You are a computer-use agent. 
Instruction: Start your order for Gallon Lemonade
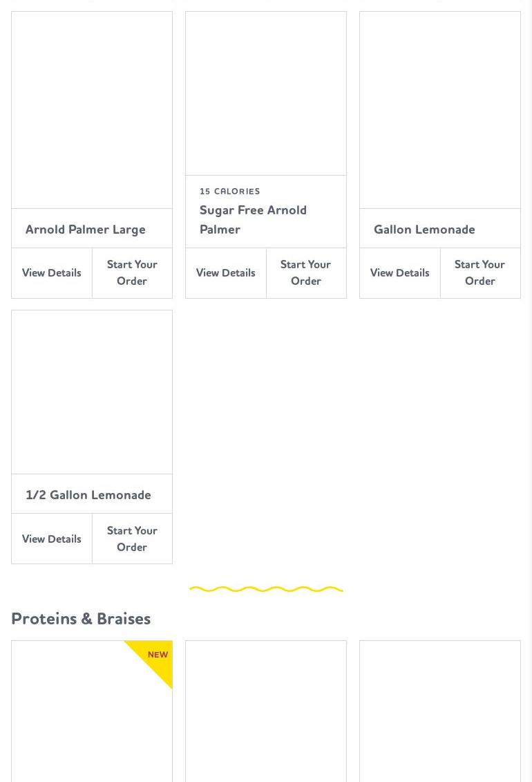click(x=480, y=273)
